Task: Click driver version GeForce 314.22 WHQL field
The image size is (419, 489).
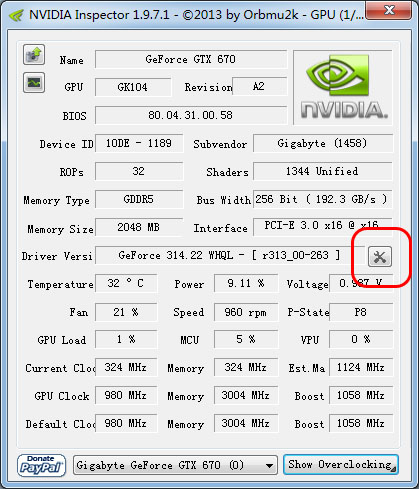Action: pyautogui.click(x=230, y=255)
